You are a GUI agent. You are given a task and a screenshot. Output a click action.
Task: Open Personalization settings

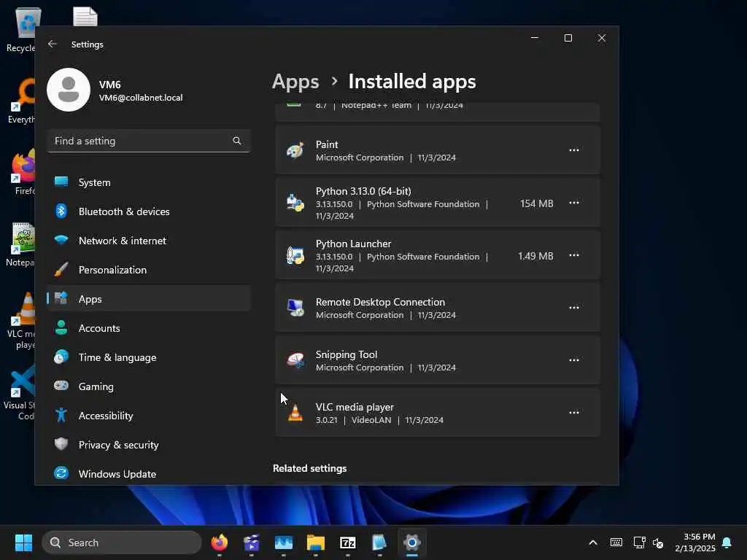pyautogui.click(x=149, y=270)
